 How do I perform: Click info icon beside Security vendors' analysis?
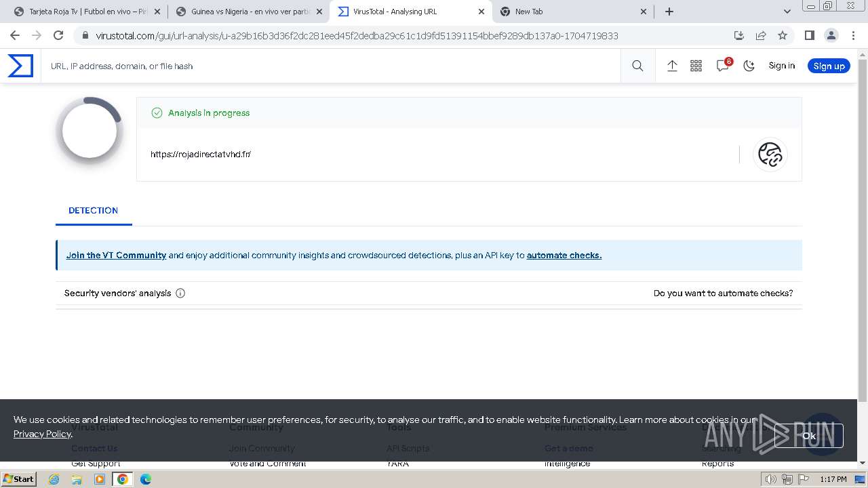[x=180, y=293]
